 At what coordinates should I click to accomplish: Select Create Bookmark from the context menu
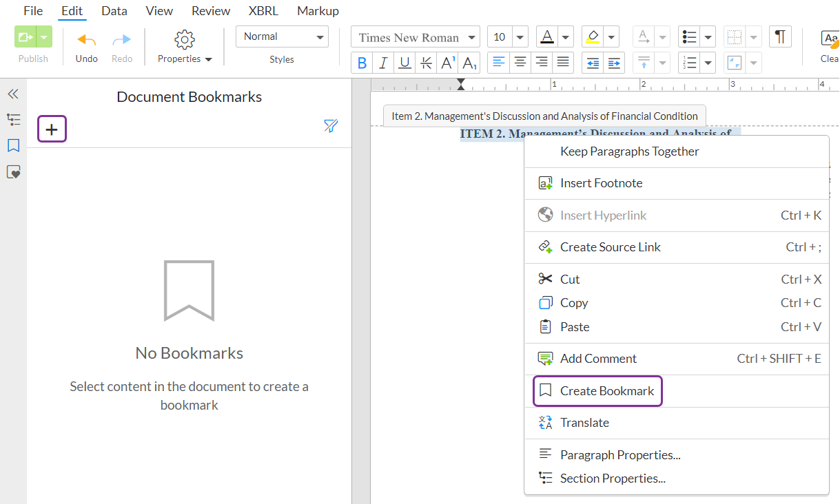[x=597, y=390]
